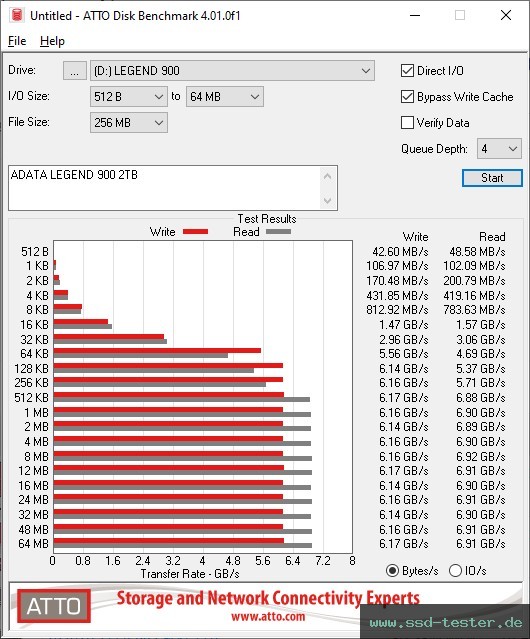This screenshot has width=530, height=639.
Task: Click into the ADATA LEGEND 900 2TB description box
Action: (x=165, y=188)
